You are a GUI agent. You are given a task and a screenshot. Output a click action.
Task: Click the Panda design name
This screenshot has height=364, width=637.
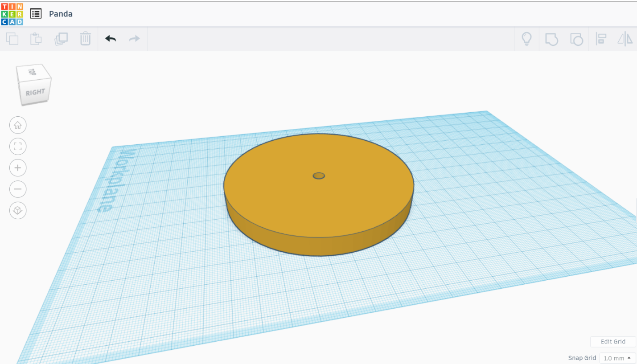click(x=61, y=14)
